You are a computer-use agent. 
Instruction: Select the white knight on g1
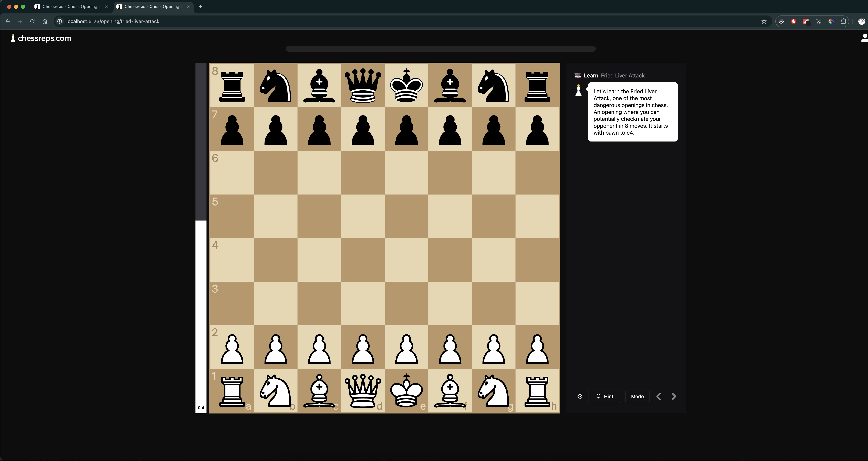pos(493,392)
